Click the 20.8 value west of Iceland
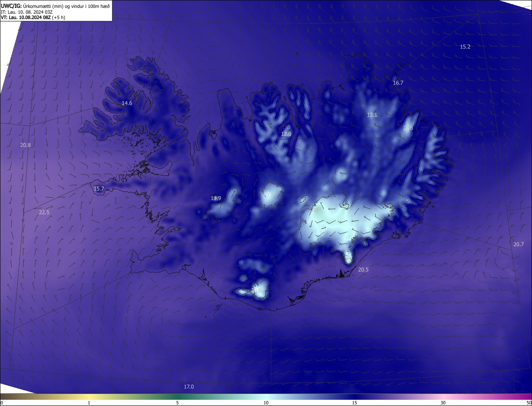Screen dimensions: 532x406 tap(25, 145)
